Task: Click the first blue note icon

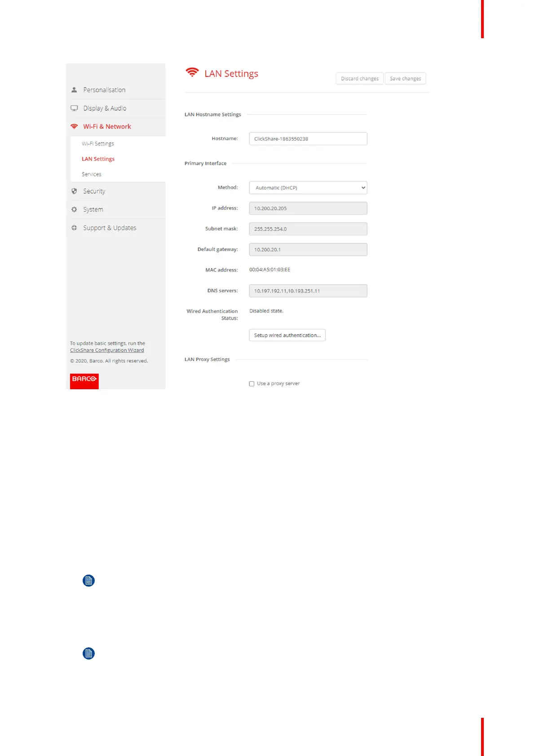Action: pyautogui.click(x=88, y=580)
